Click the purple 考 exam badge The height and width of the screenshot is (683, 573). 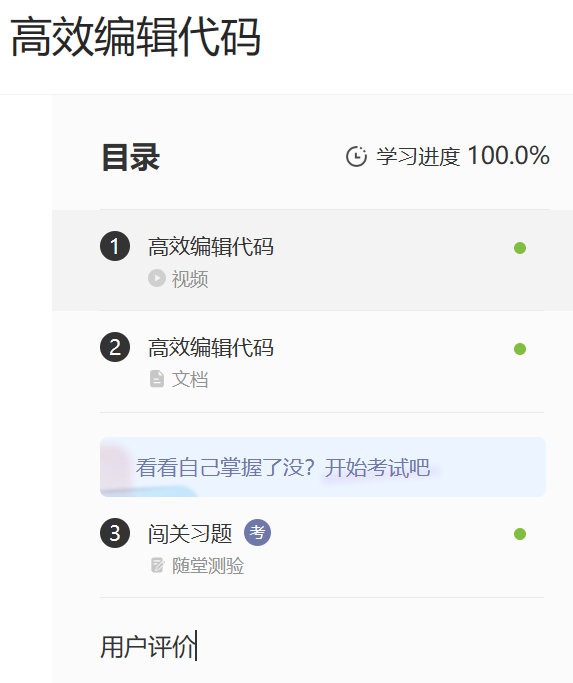point(257,532)
